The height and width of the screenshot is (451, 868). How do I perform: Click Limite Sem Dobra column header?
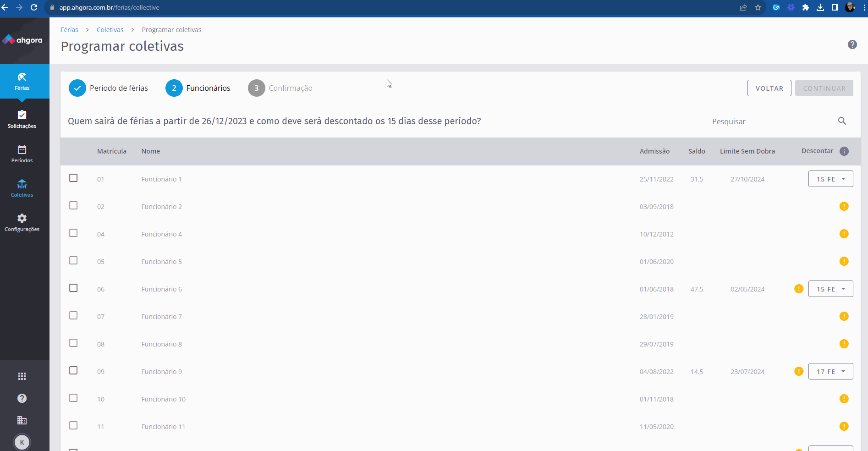(747, 151)
